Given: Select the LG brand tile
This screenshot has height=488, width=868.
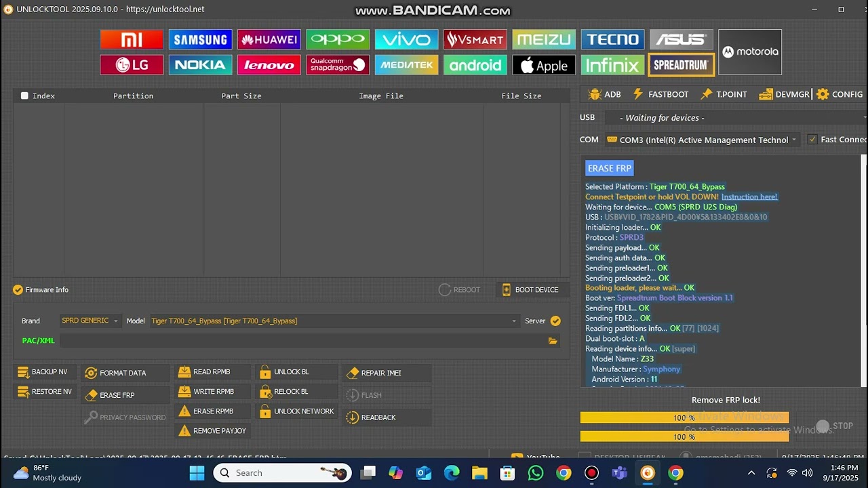Looking at the screenshot, I should [132, 65].
